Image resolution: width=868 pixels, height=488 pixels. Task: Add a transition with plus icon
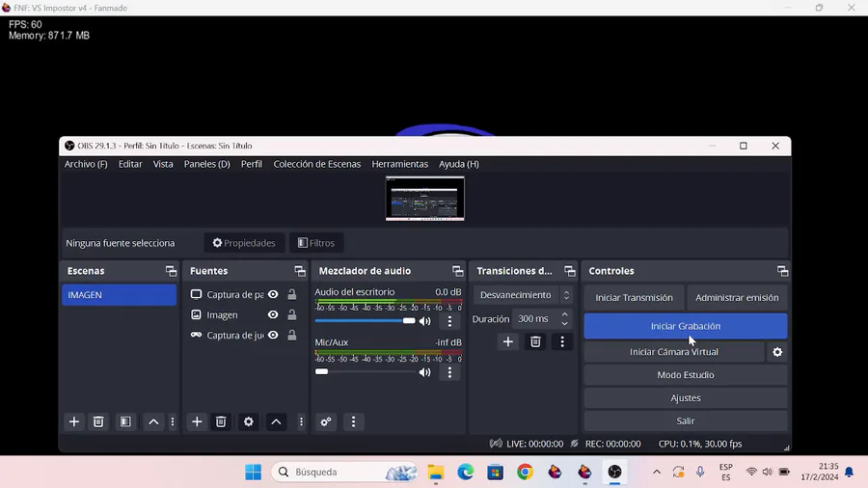pos(507,342)
